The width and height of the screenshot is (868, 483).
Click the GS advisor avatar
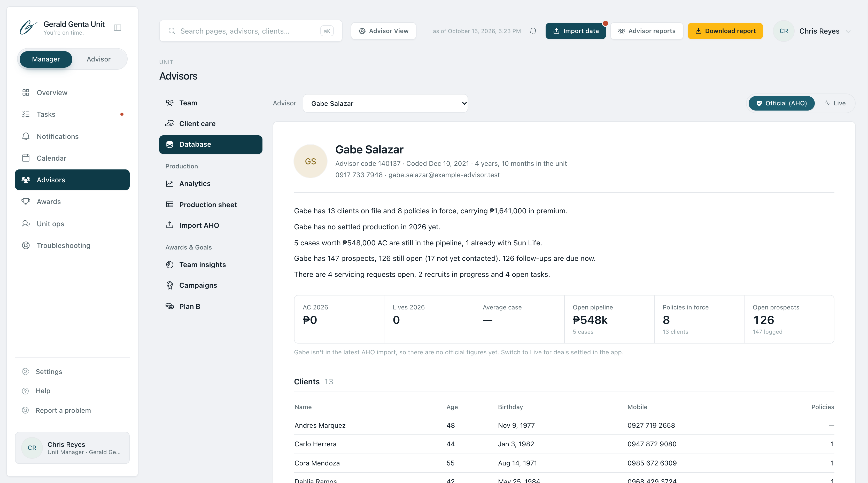point(310,161)
